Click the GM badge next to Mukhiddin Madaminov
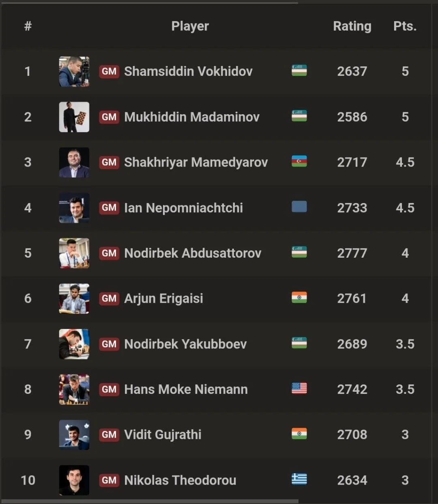Screen dimensions: 438x504 tap(109, 117)
